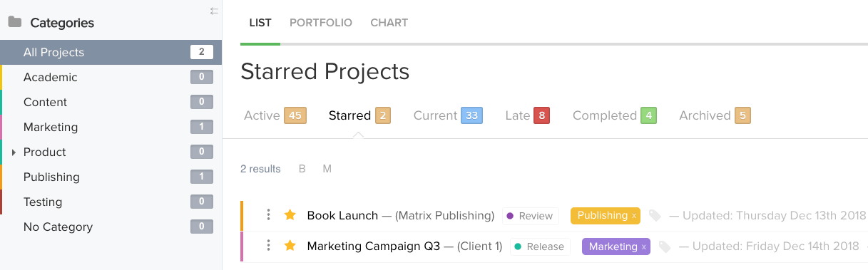Remove the Publishing tag using its x
Viewport: 868px width, 270px height.
click(634, 216)
